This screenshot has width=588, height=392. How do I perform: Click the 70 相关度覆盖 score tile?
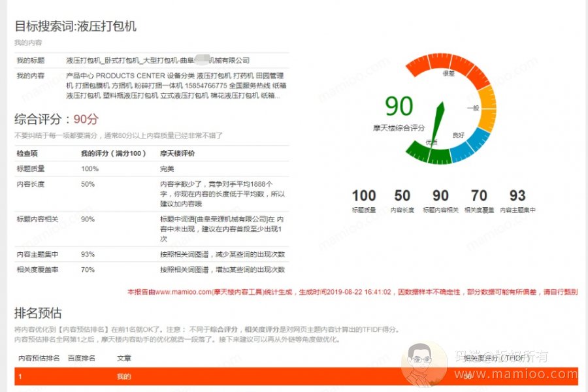[479, 200]
